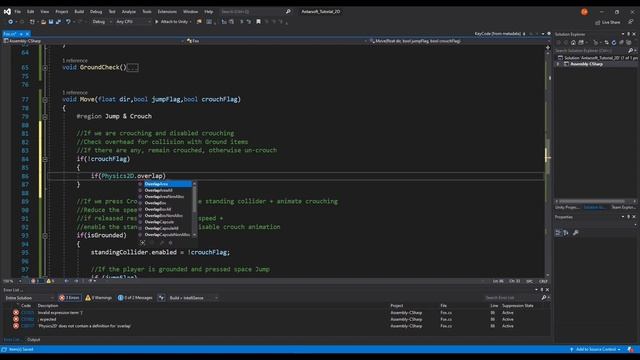Click the Live Share button
The width and height of the screenshot is (640, 360).
608,22
